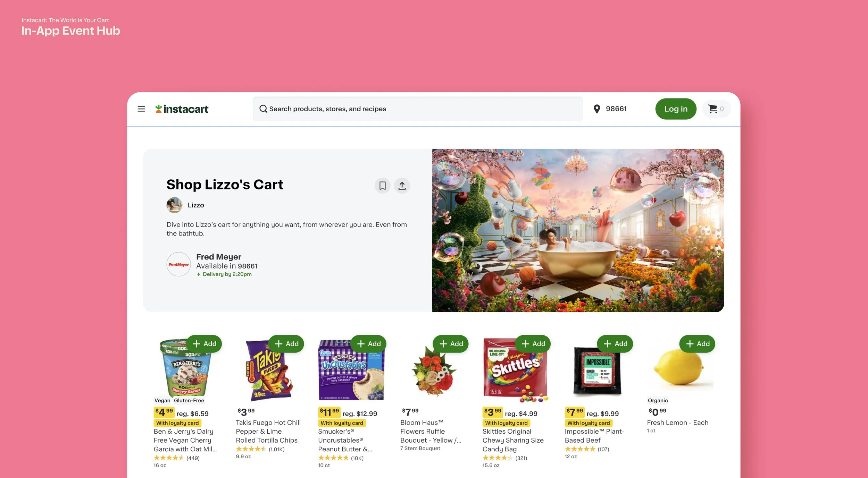Viewport: 868px width, 478px height.
Task: Open Skittles Original Chewy Sharing Size link
Action: point(513,440)
